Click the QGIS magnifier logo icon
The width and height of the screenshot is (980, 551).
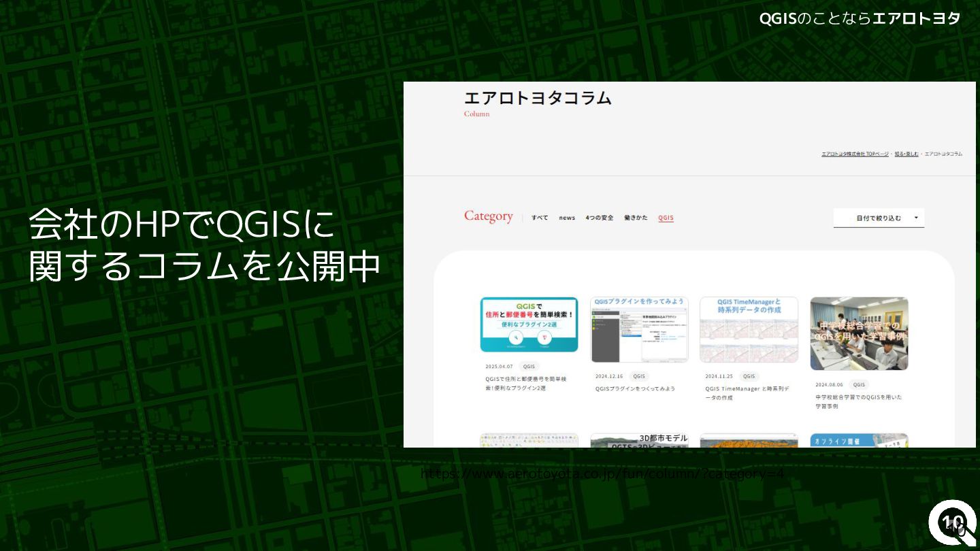(952, 524)
